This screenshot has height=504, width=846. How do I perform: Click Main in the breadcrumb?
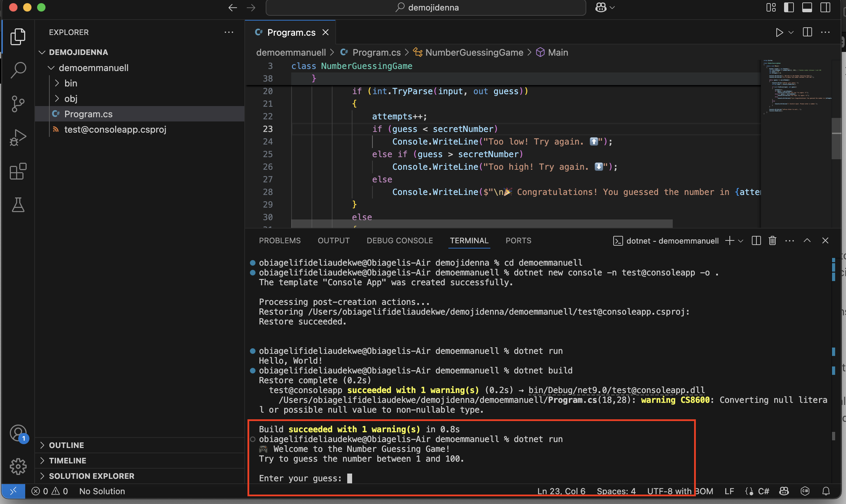(558, 52)
